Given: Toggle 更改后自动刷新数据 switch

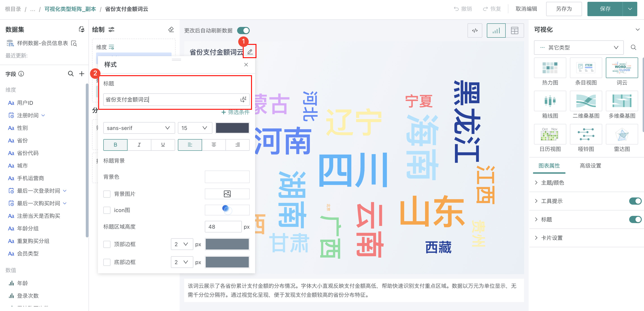Looking at the screenshot, I should 243,31.
